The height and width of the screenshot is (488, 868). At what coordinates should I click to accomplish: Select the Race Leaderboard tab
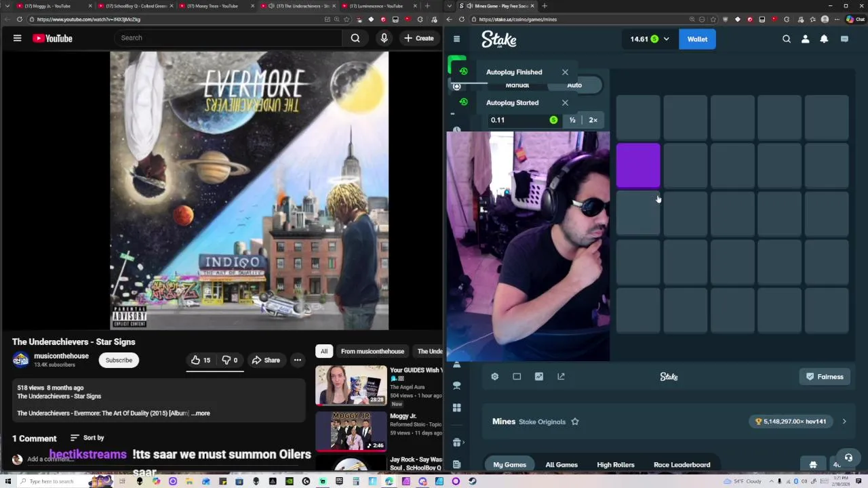click(682, 465)
